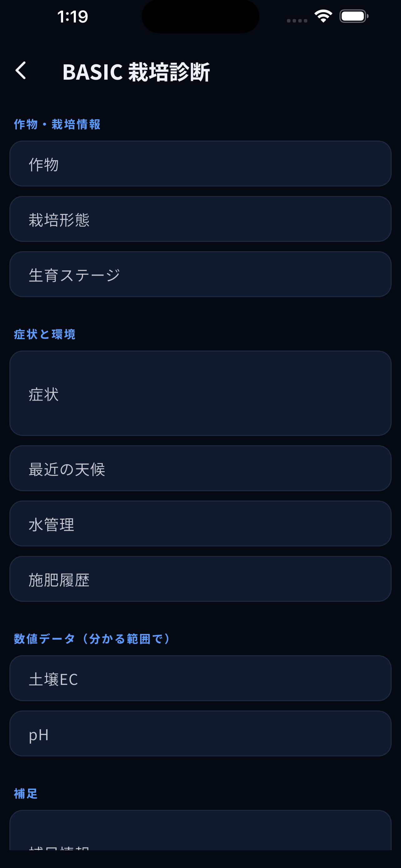Tap the pH input field
The image size is (401, 868).
[200, 734]
